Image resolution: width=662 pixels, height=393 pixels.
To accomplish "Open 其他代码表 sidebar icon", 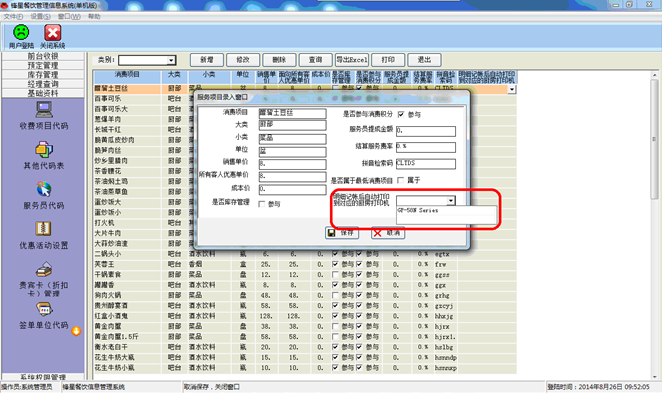I will point(44,150).
